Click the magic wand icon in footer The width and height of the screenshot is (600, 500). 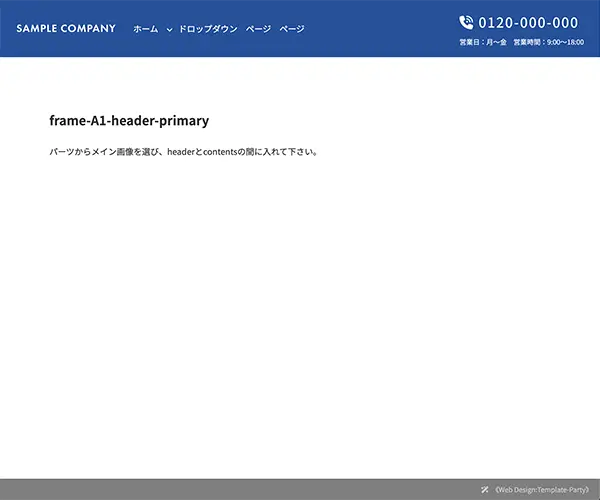[484, 489]
